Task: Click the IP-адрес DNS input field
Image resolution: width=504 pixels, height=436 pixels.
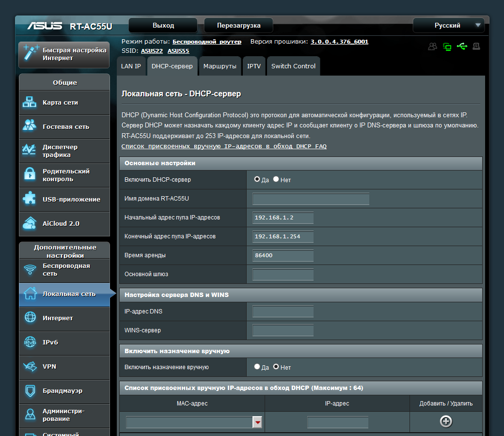Action: tap(283, 311)
